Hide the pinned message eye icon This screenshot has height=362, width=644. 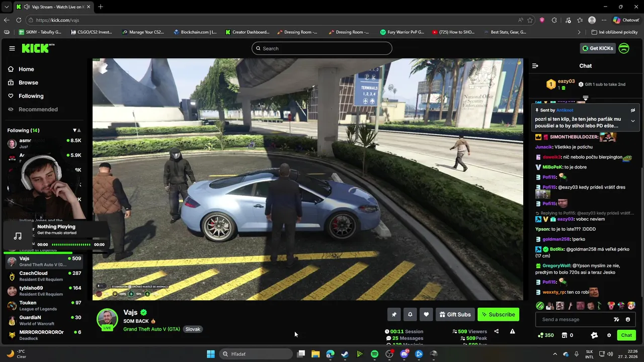[x=633, y=110]
